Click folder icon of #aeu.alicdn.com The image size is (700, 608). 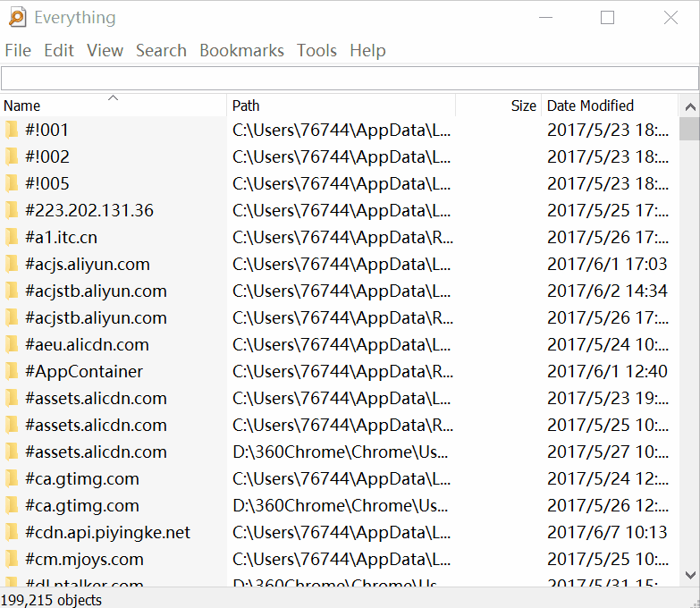[x=12, y=344]
